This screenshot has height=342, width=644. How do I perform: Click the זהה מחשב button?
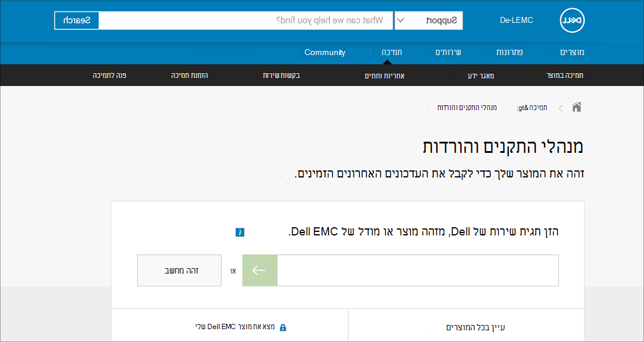click(x=179, y=270)
